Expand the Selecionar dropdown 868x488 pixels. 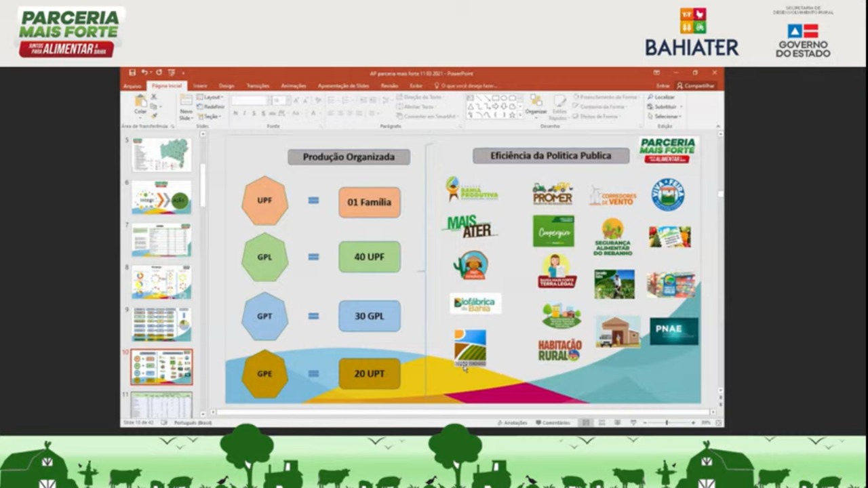[665, 117]
